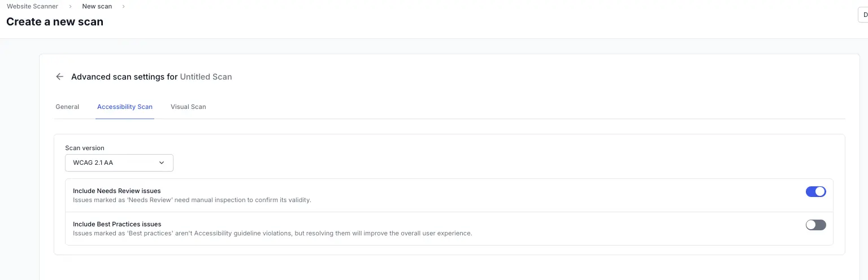Switch to the General tab
Viewport: 868px width, 280px height.
(67, 107)
